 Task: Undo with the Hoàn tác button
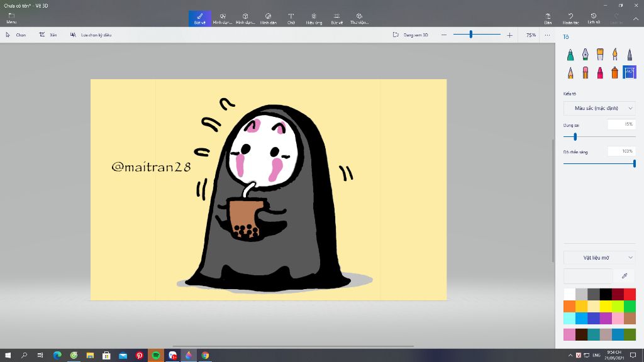(570, 18)
